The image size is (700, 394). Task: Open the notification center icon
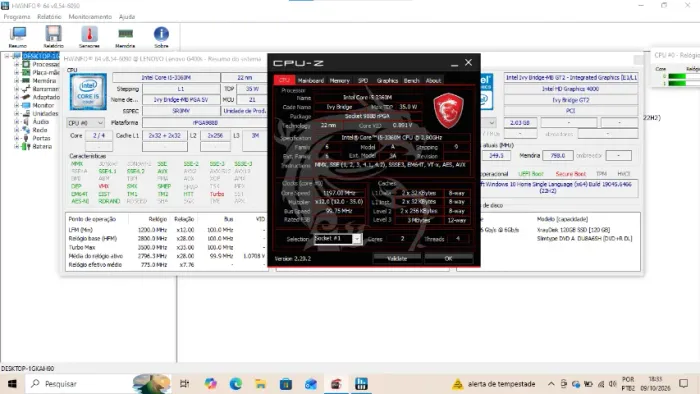point(683,384)
